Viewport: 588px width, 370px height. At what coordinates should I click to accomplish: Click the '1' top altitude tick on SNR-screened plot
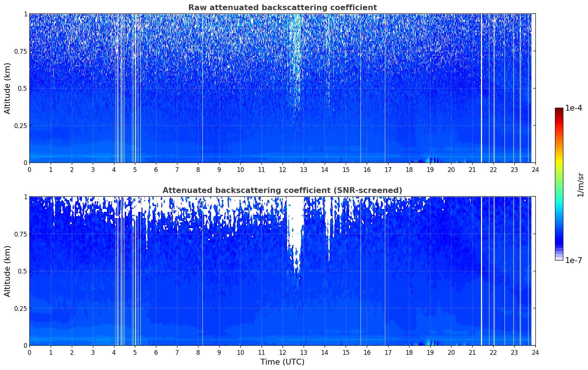pyautogui.click(x=25, y=197)
